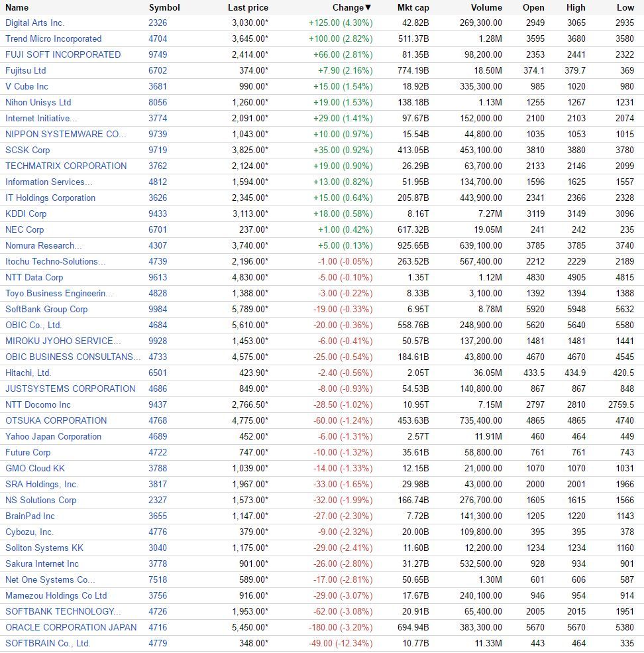The height and width of the screenshot is (653, 644).
Task: Open Itochu Techno-Solutions... link
Action: pyautogui.click(x=56, y=262)
